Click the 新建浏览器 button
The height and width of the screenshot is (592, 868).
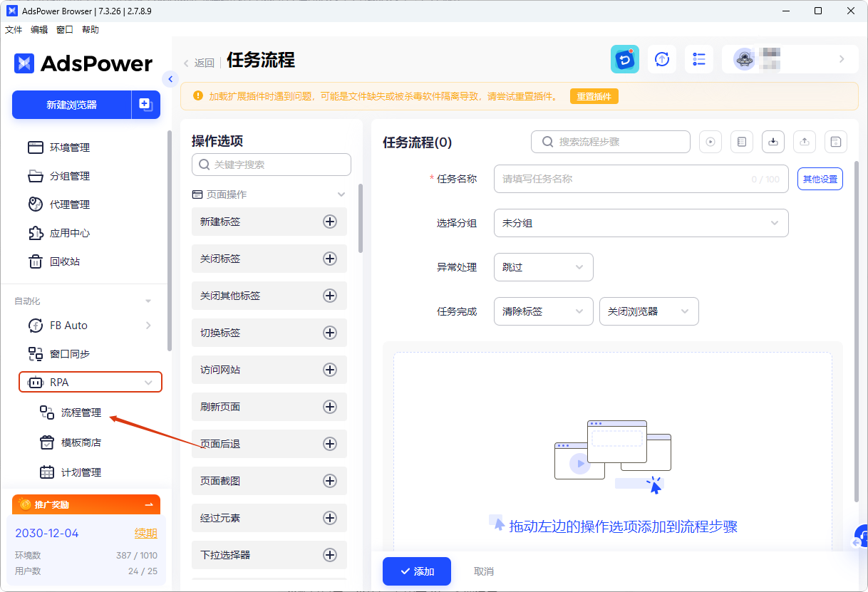[x=71, y=105]
